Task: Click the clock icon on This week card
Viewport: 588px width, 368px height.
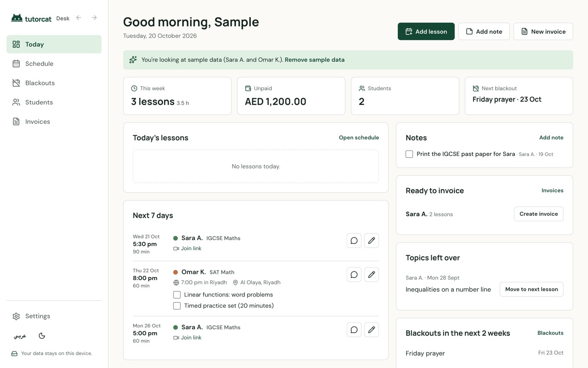Action: click(x=134, y=88)
